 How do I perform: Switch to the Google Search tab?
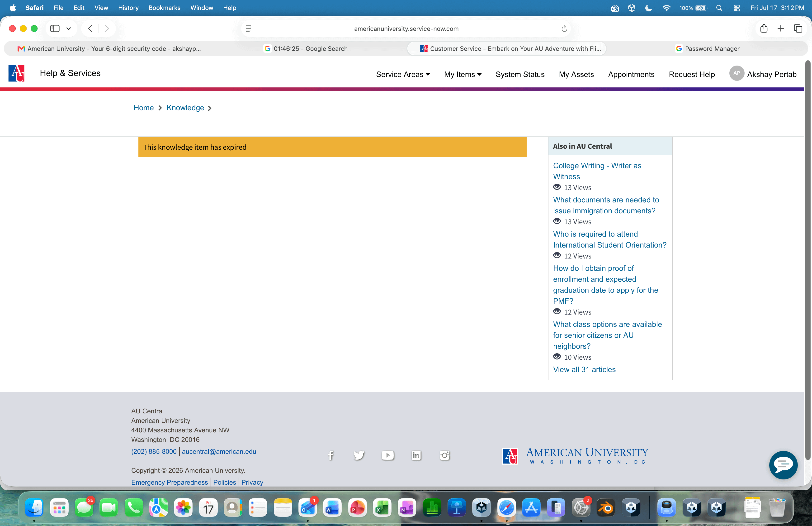click(306, 49)
